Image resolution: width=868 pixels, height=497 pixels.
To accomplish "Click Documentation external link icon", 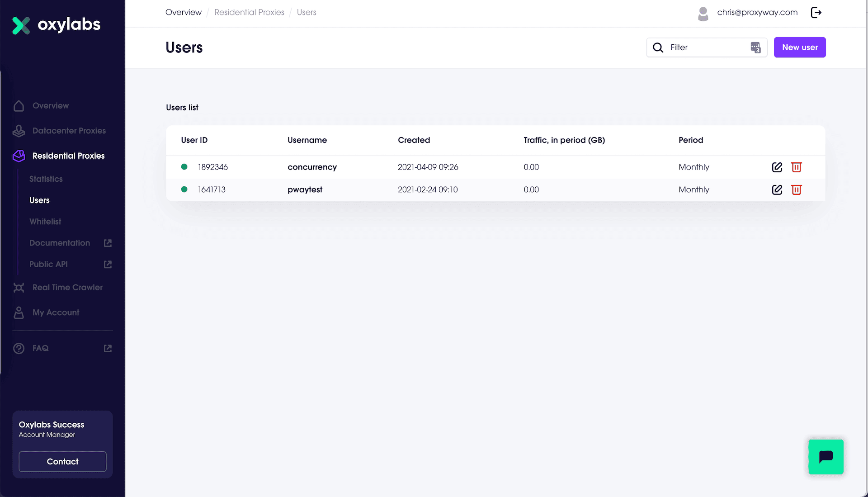I will click(x=108, y=243).
